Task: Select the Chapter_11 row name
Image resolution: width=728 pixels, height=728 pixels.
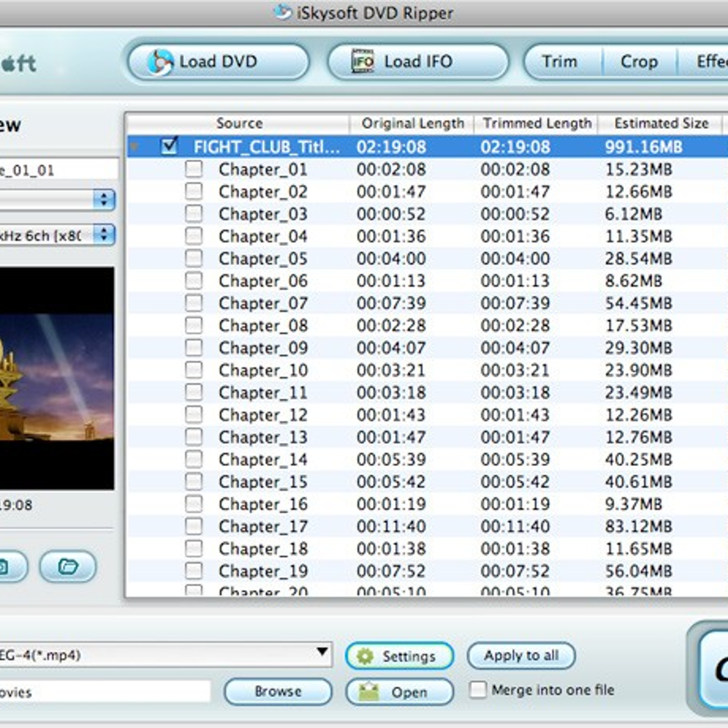Action: (263, 392)
